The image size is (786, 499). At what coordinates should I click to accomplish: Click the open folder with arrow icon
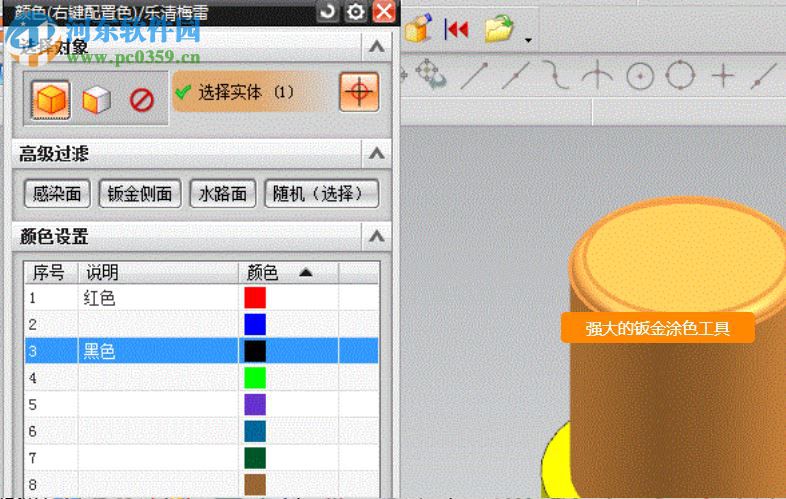499,29
